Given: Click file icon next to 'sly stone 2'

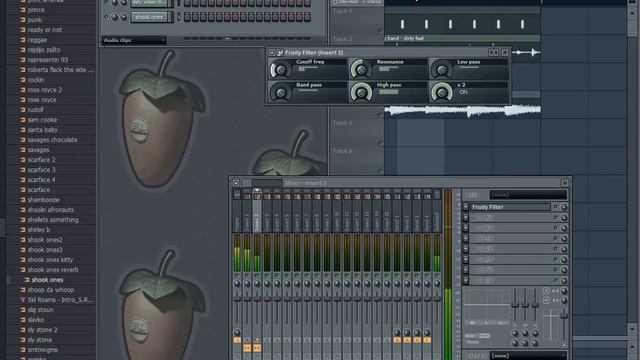Looking at the screenshot, I should click(23, 330).
